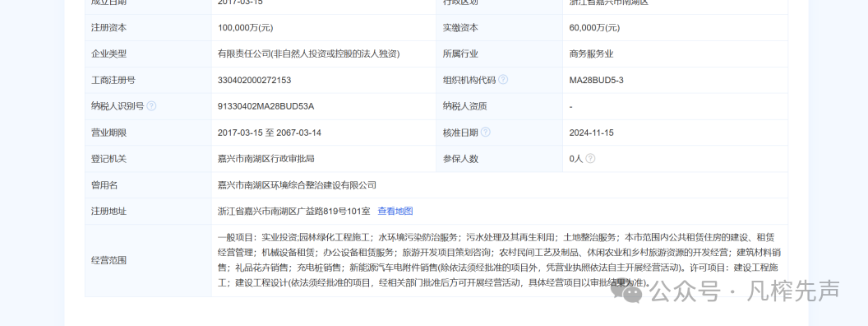
Task: Click the paid-in capital value 60,000万(元)
Action: 594,28
